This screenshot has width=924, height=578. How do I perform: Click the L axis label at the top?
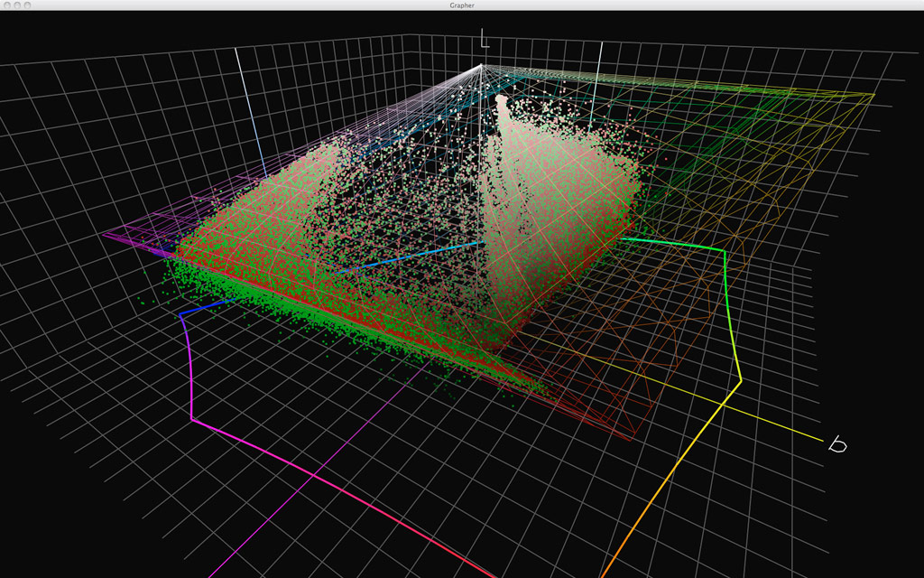tap(485, 38)
